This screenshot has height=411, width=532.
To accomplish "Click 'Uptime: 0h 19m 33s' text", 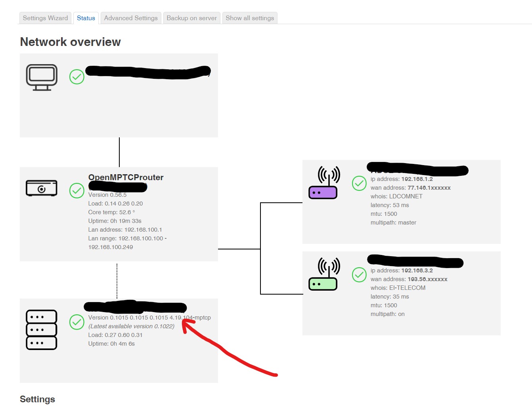I will click(115, 221).
